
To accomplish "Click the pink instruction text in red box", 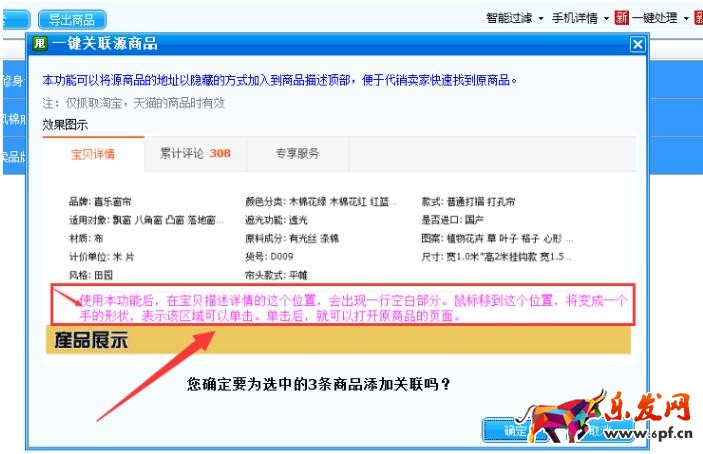I will (353, 308).
